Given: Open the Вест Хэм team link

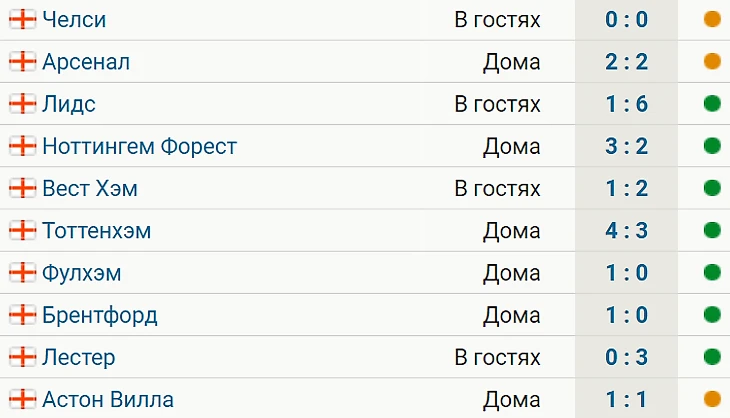Looking at the screenshot, I should coord(90,188).
